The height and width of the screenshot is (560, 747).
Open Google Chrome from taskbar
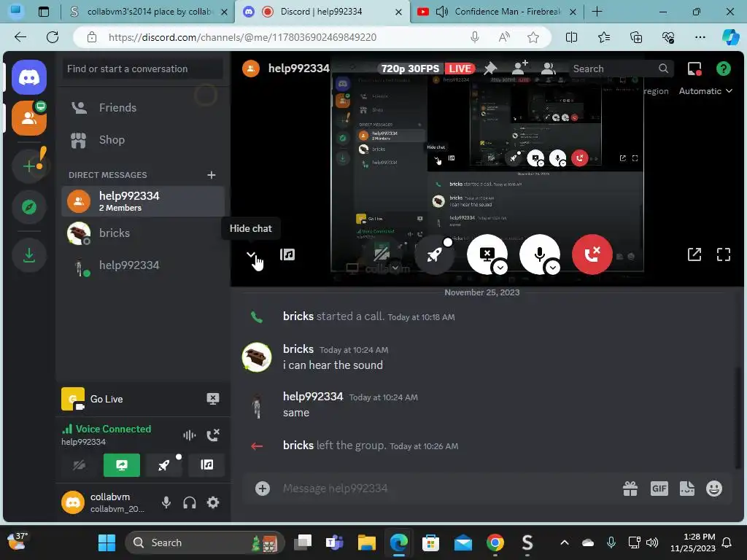pos(495,542)
